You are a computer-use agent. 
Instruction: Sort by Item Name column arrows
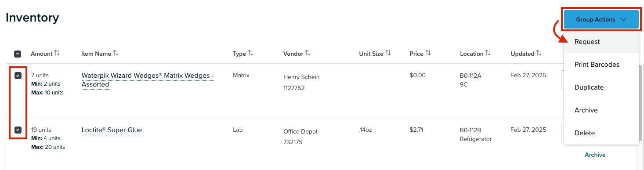(x=116, y=53)
